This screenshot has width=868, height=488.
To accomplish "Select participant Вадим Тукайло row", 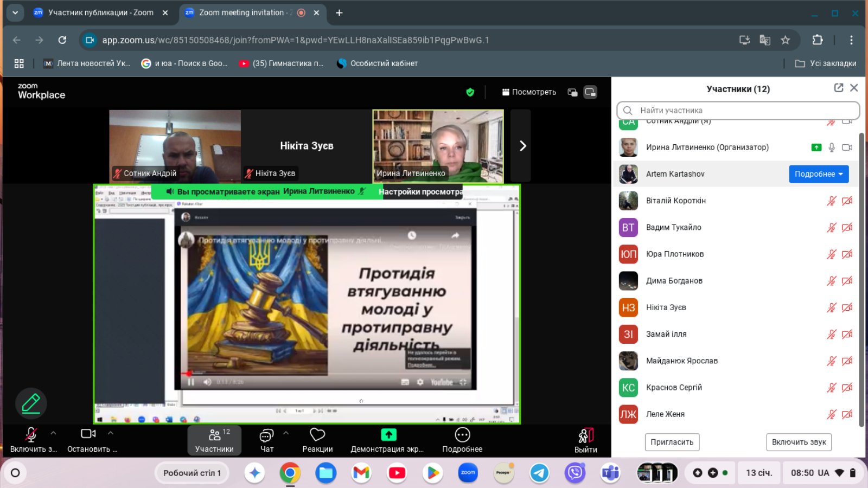I will coord(737,227).
